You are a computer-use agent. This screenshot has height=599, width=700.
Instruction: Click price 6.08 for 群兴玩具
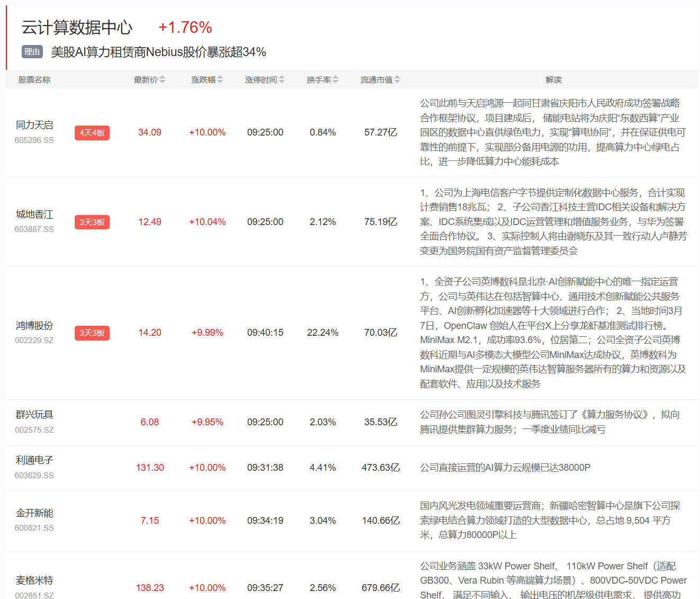(x=150, y=422)
